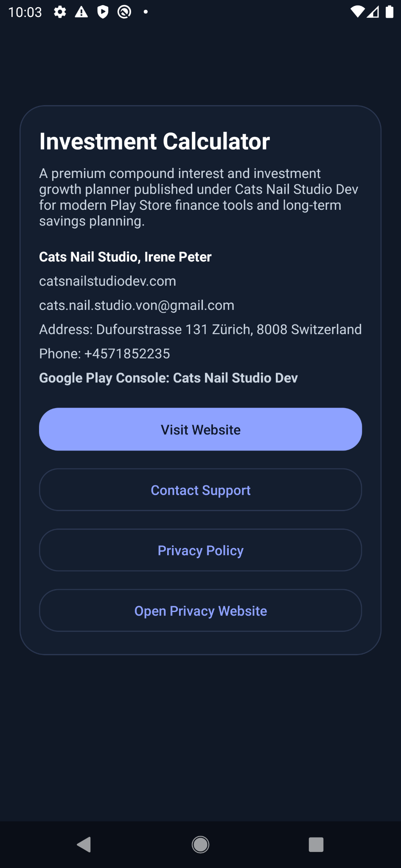401x868 pixels.
Task: Tap the Dufourstrasse 131 Zürich address line
Action: coord(200,329)
